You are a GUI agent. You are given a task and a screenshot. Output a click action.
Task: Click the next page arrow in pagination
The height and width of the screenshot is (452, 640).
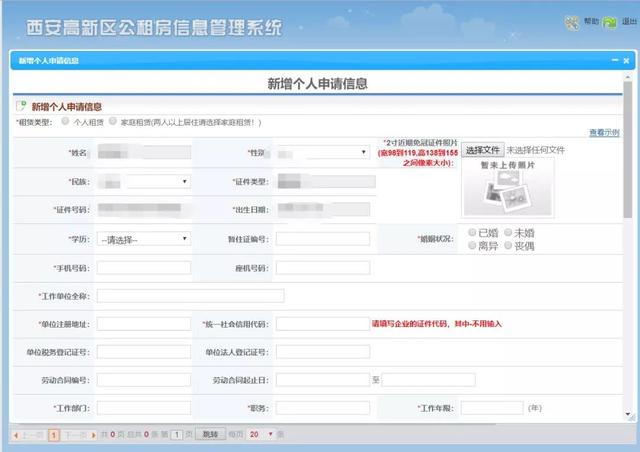click(93, 435)
